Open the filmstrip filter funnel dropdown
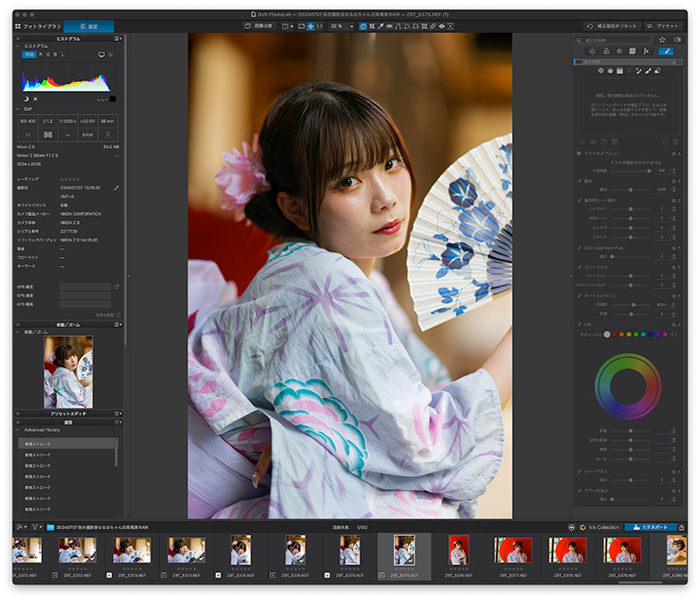The width and height of the screenshot is (700, 600). pyautogui.click(x=37, y=527)
